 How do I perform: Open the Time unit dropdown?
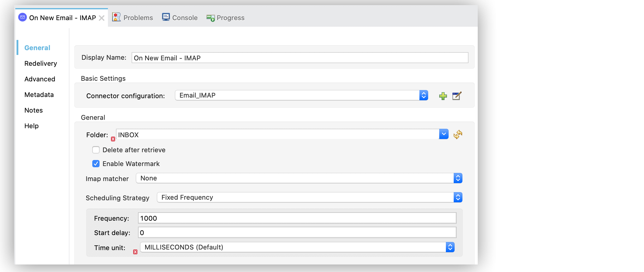coord(450,247)
